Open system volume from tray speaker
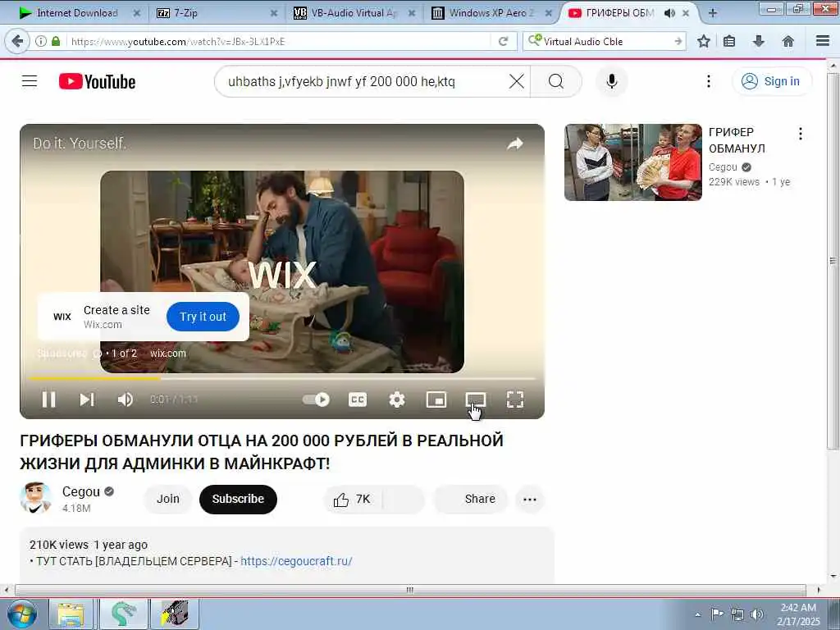The height and width of the screenshot is (630, 840). [x=756, y=614]
